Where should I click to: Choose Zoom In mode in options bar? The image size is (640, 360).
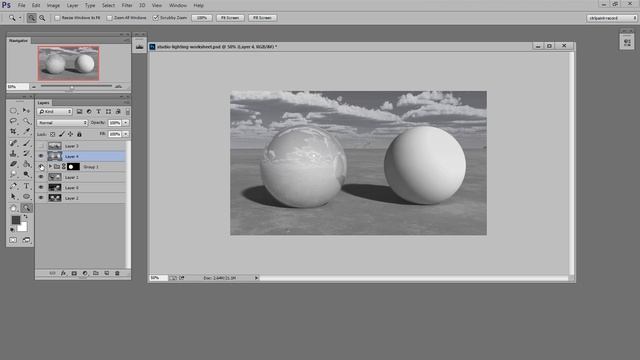coord(31,18)
